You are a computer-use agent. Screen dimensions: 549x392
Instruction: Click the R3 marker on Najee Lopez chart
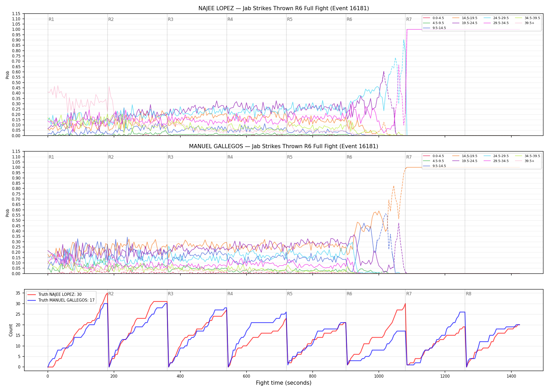coord(170,19)
